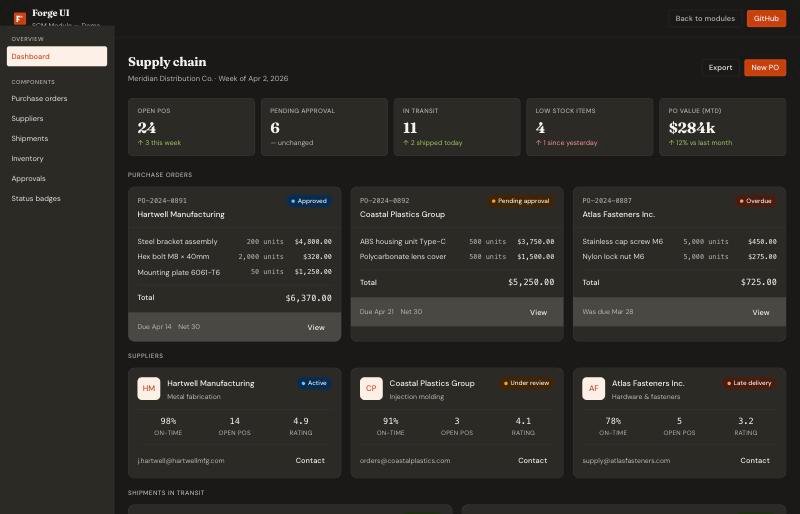800x514 pixels.
Task: Open the GitHub button
Action: [x=766, y=18]
